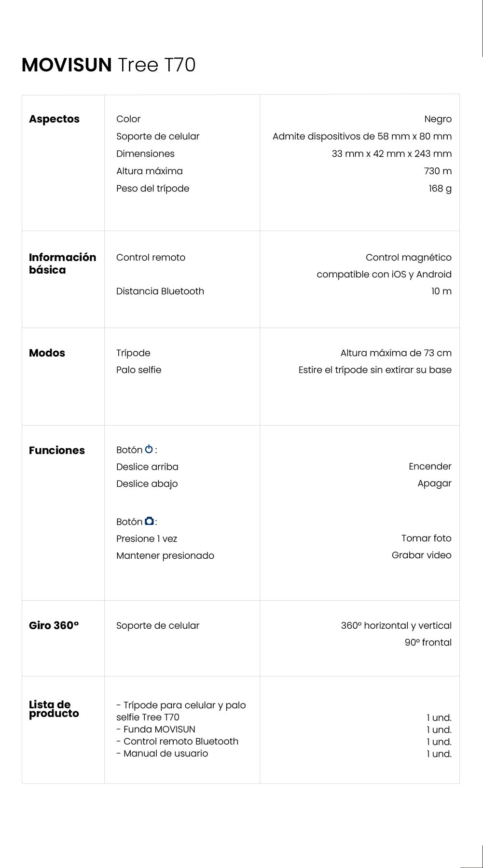Viewport: 483px width, 868px height.
Task: Click the Modos section heading
Action: (47, 353)
